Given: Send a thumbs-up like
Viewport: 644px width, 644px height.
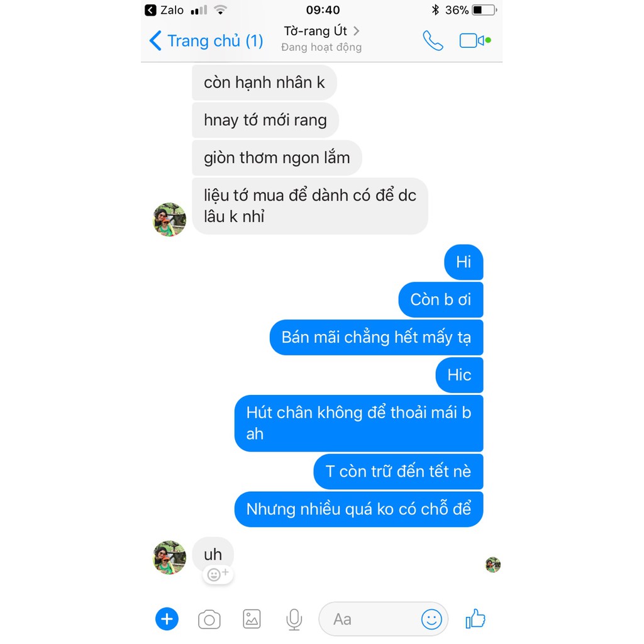Looking at the screenshot, I should [x=475, y=619].
